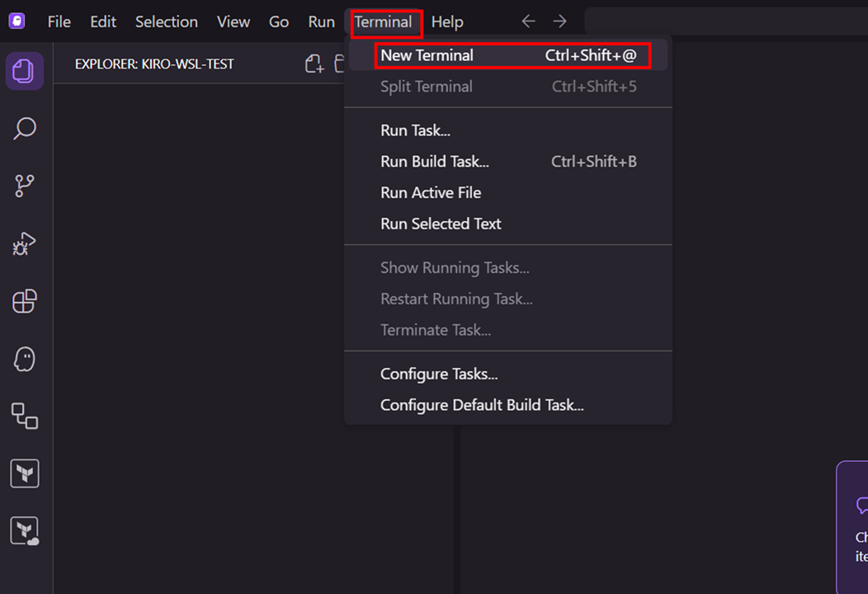The width and height of the screenshot is (868, 594).
Task: Open the Extensions view icon
Action: 25,302
